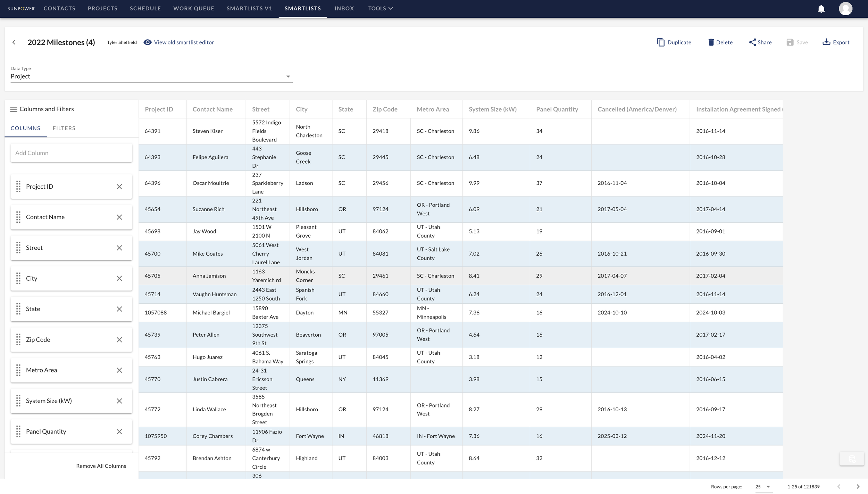Click Remove All Columns

click(101, 466)
